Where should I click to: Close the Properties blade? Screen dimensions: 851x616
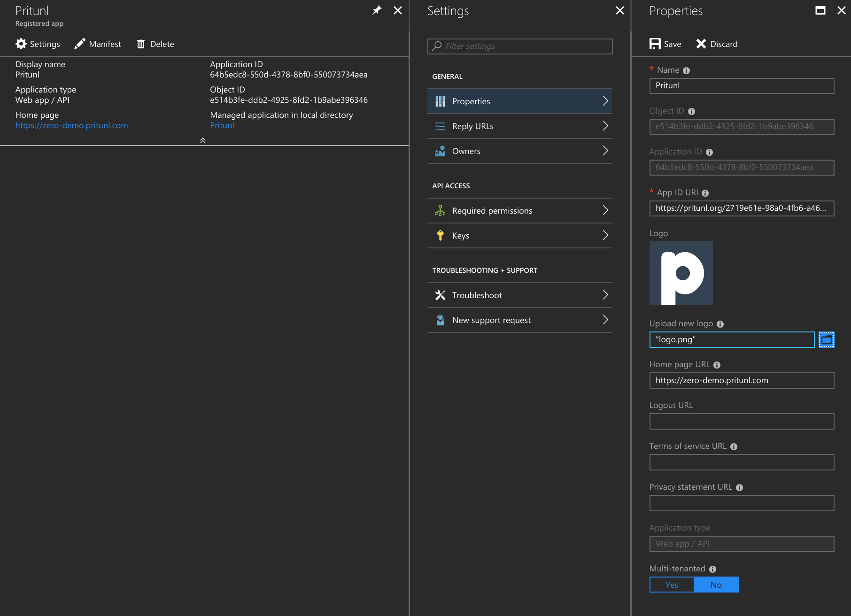pos(842,10)
